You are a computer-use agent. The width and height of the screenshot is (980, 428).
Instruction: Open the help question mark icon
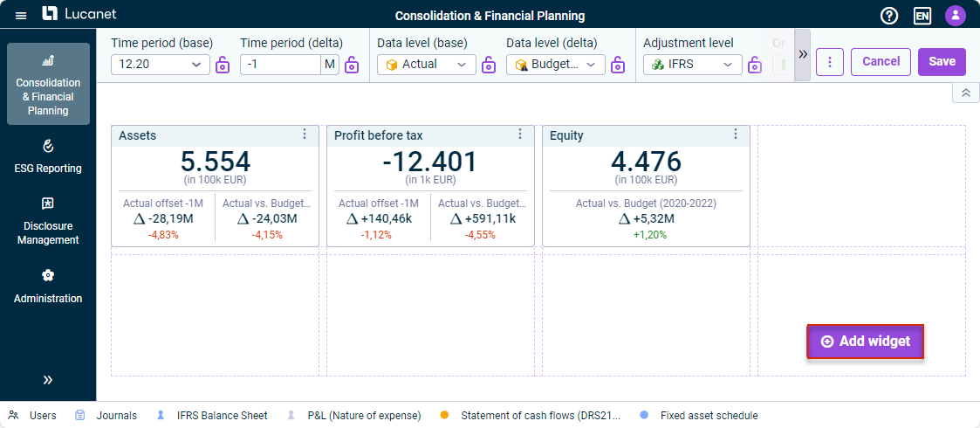(888, 16)
